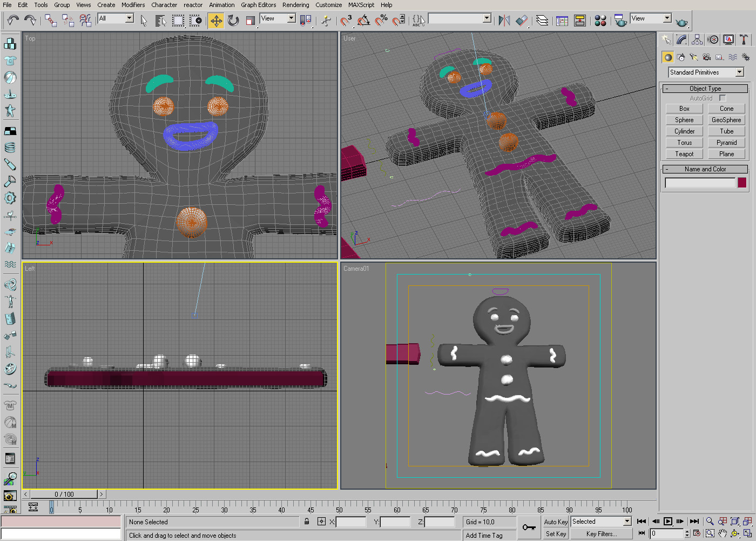Open the Selected key filter dropdown
Screen dimensions: 756x541
(x=601, y=522)
